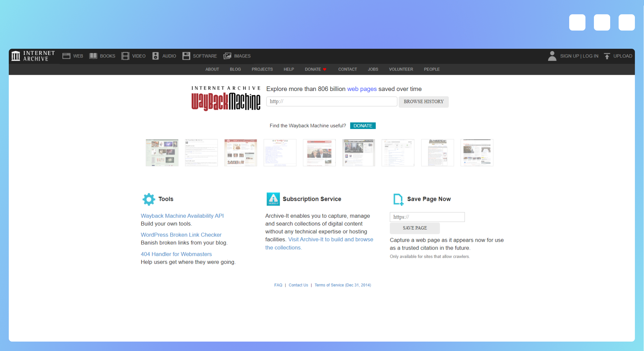This screenshot has width=644, height=351.
Task: Open the Video filmstrip icon
Action: pos(125,56)
